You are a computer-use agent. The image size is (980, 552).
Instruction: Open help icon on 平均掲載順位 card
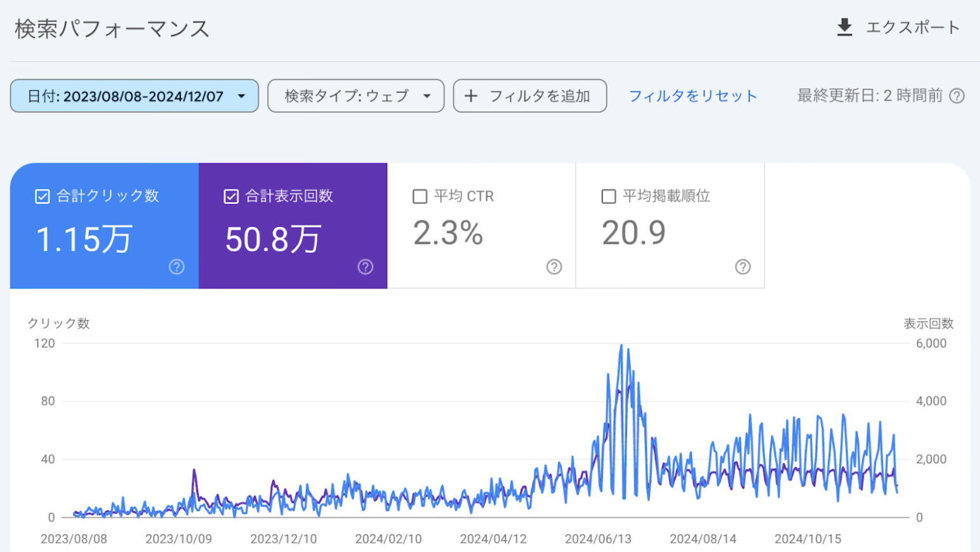pos(743,267)
